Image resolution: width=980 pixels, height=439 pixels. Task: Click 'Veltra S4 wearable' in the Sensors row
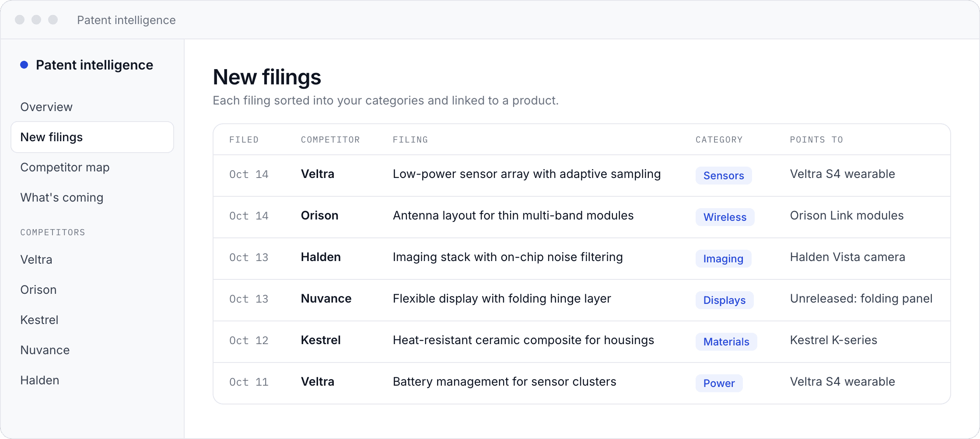(x=842, y=174)
